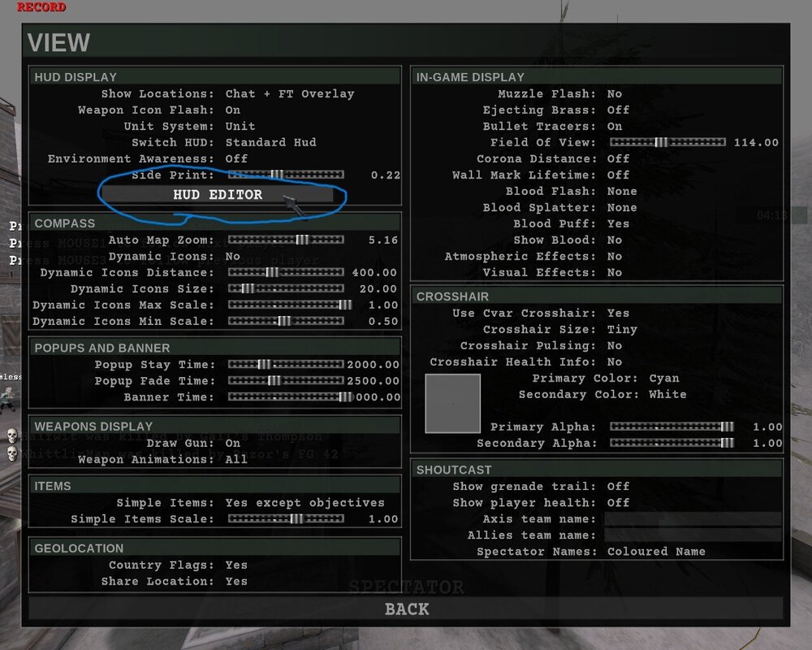Image resolution: width=812 pixels, height=650 pixels.
Task: Click the Allies team name field
Action: click(x=693, y=535)
